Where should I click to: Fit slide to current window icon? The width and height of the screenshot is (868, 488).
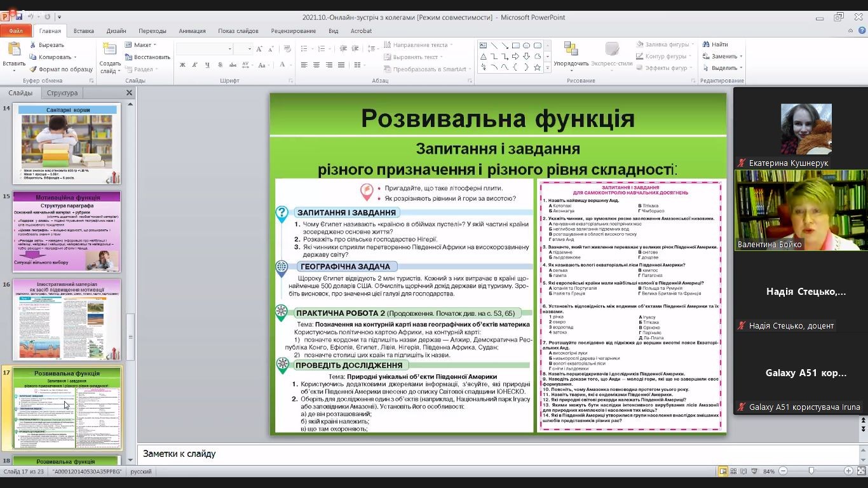(x=860, y=471)
